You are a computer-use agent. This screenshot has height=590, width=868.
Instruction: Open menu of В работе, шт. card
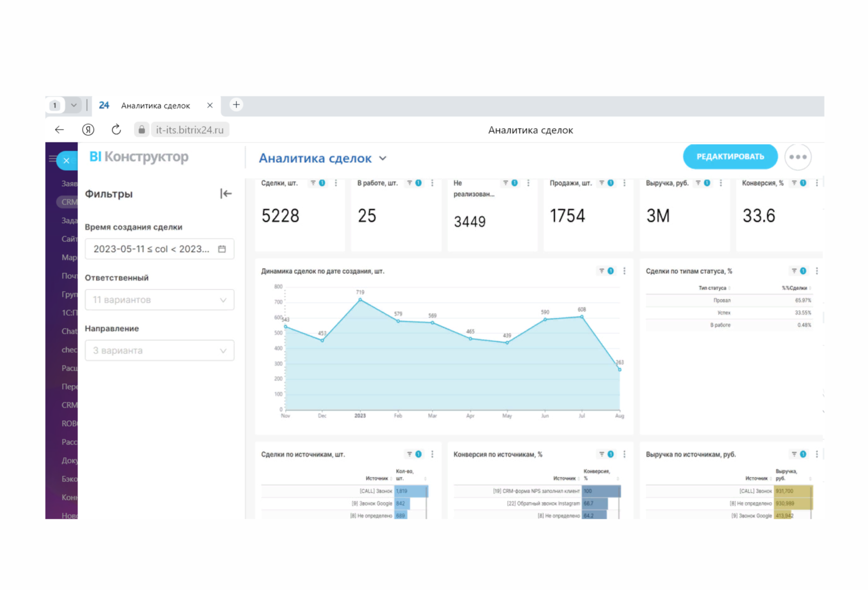432,183
